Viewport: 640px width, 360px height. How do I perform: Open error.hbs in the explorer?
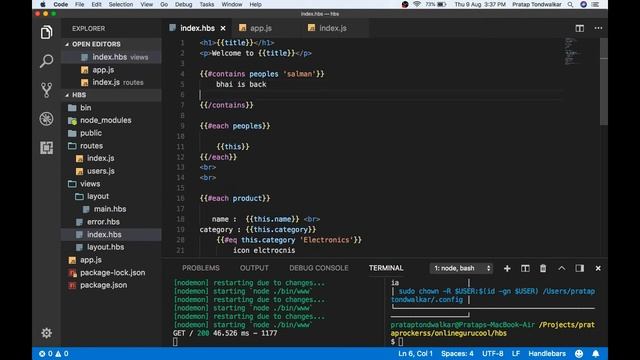tap(103, 222)
